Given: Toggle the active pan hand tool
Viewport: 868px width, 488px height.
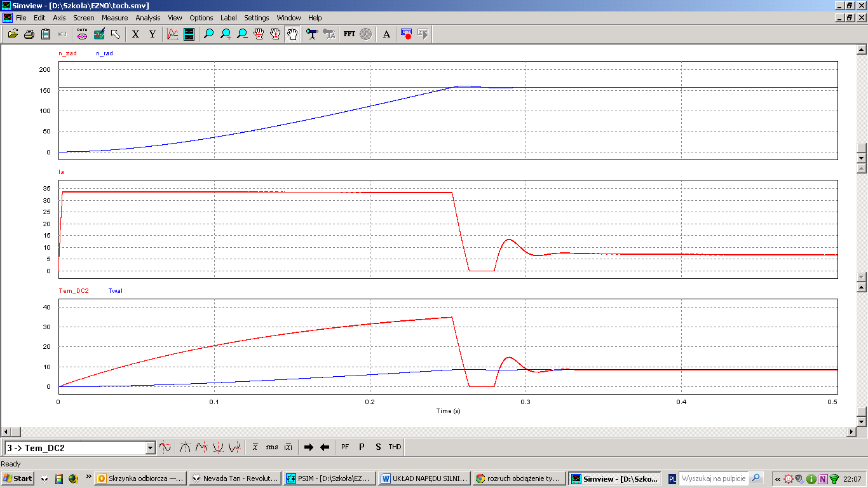Looking at the screenshot, I should point(292,34).
